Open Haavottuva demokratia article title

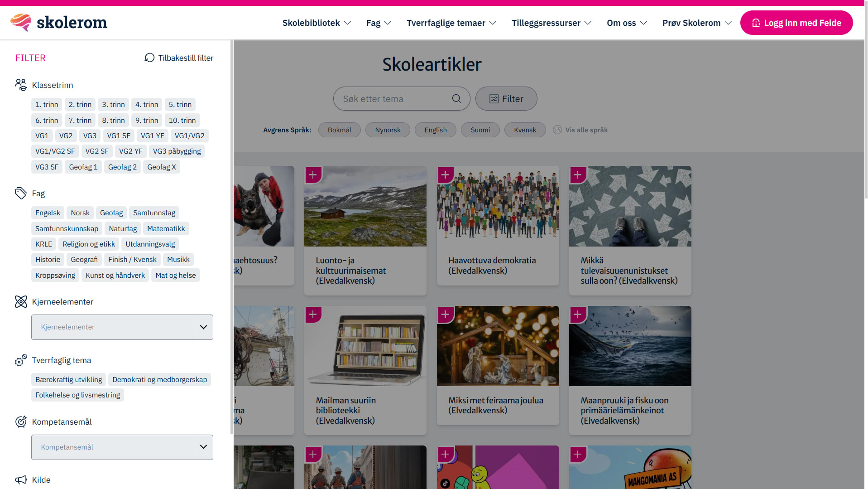492,265
